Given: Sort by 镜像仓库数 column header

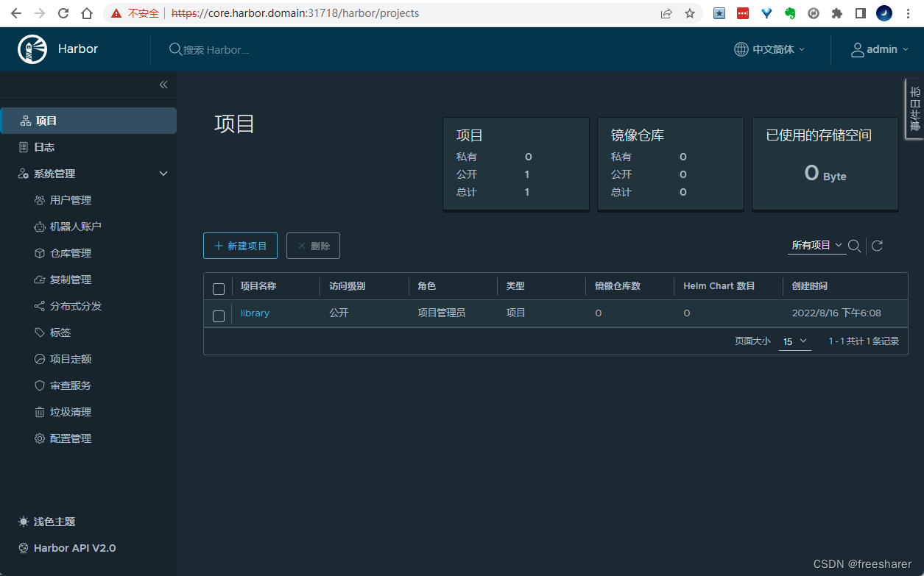Looking at the screenshot, I should [618, 286].
